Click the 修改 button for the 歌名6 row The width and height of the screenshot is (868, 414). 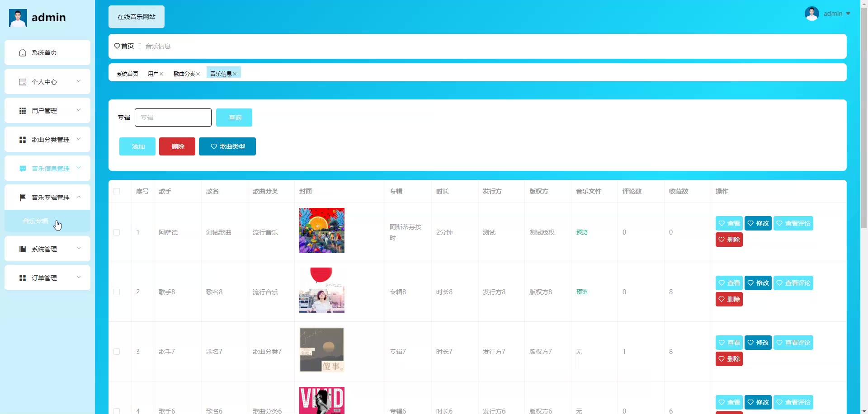point(758,402)
